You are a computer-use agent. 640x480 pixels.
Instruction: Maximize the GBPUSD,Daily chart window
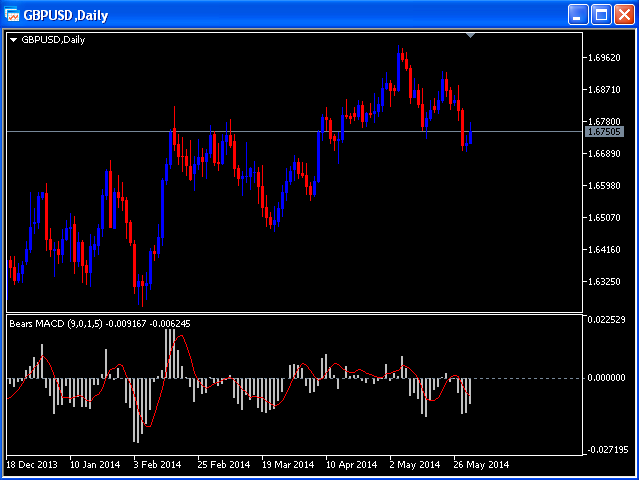coord(601,16)
